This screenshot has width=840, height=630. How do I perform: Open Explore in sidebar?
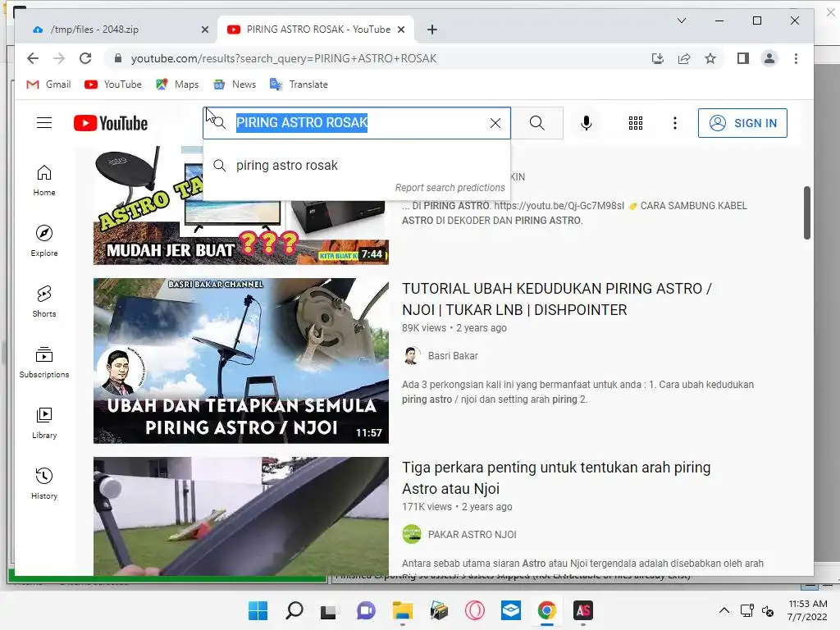[x=44, y=241]
